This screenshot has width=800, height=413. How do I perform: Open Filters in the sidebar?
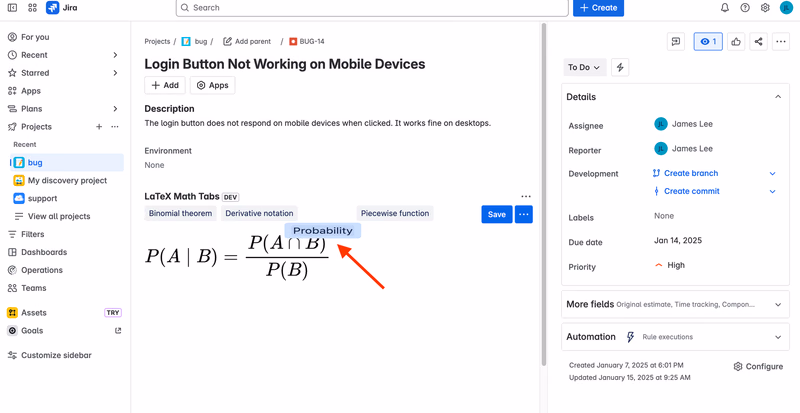tap(33, 234)
